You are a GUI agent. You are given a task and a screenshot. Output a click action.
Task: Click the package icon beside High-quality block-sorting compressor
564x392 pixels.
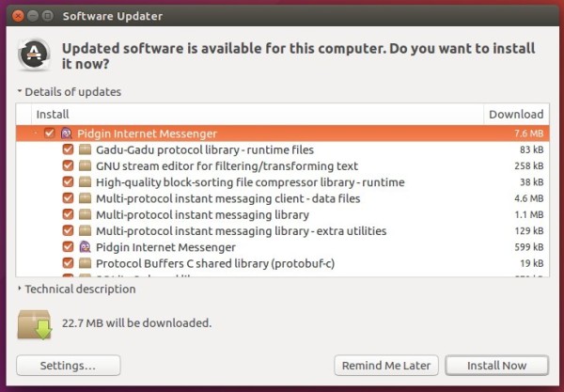pyautogui.click(x=85, y=182)
